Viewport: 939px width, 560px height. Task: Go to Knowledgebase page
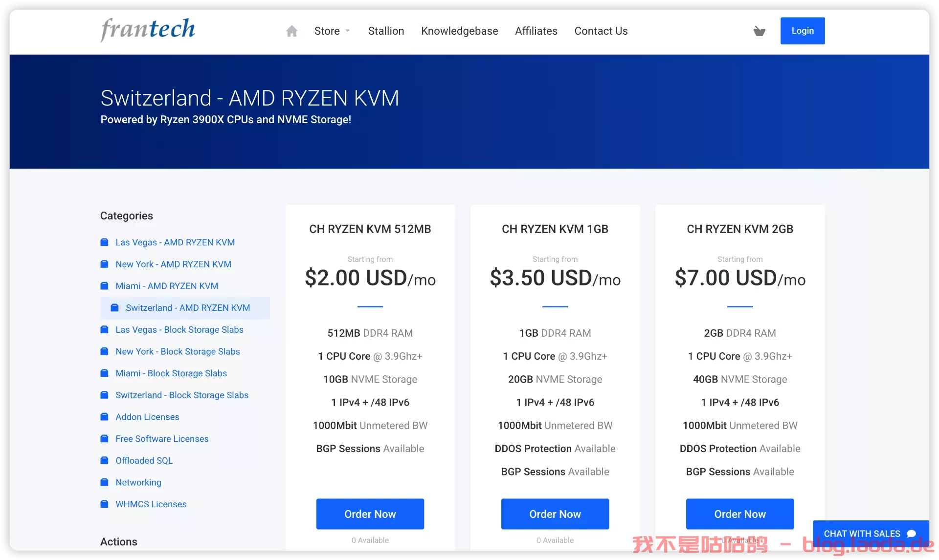459,31
